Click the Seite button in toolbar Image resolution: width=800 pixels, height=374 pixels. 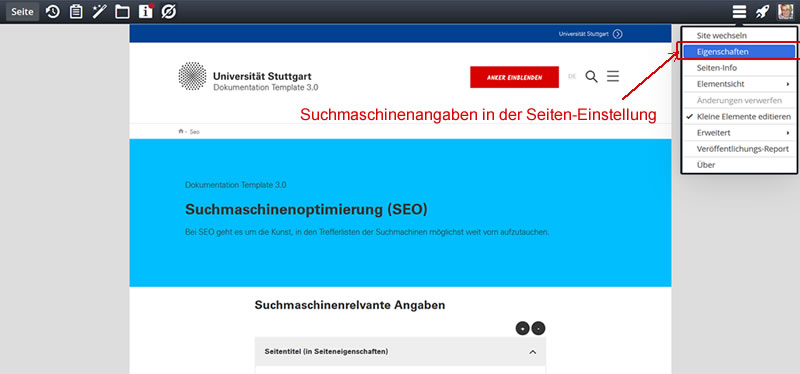point(22,12)
